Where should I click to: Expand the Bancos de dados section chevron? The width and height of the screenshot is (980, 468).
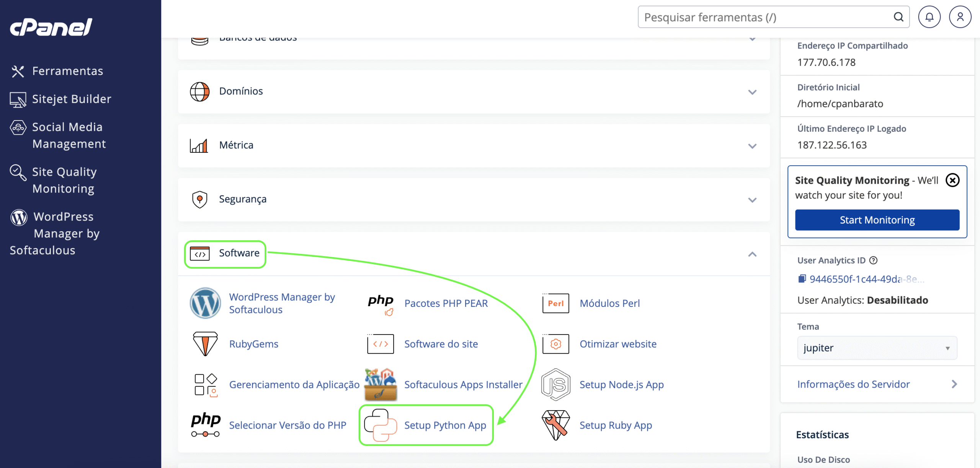pos(752,39)
